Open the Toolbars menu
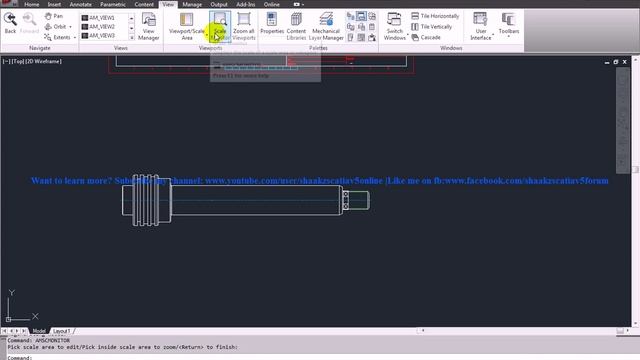The image size is (640, 360). pos(509,24)
